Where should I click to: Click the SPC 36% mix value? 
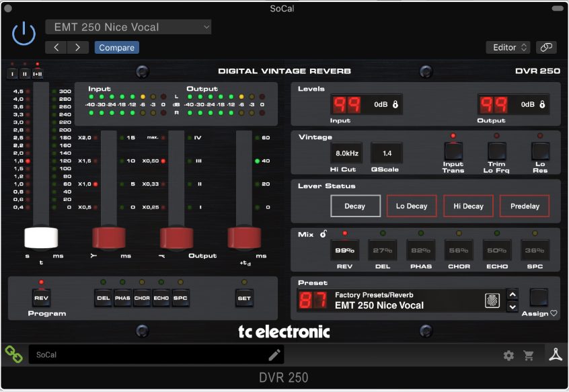[x=535, y=250]
